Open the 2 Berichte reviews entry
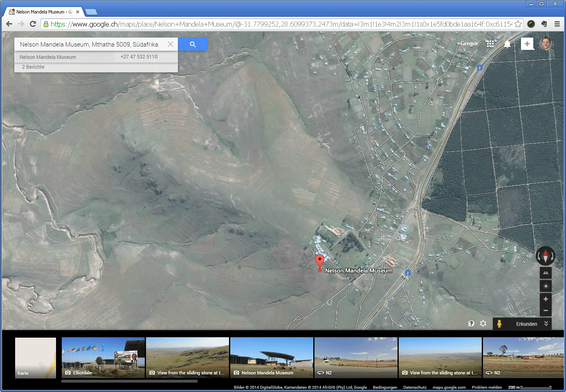566x392 pixels. 34,67
